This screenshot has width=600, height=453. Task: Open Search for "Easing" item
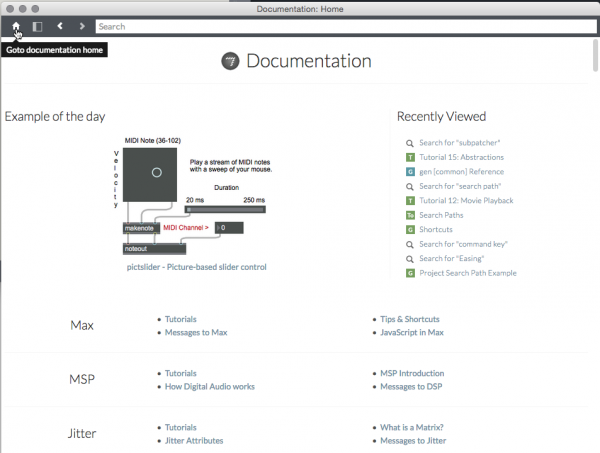pyautogui.click(x=452, y=259)
